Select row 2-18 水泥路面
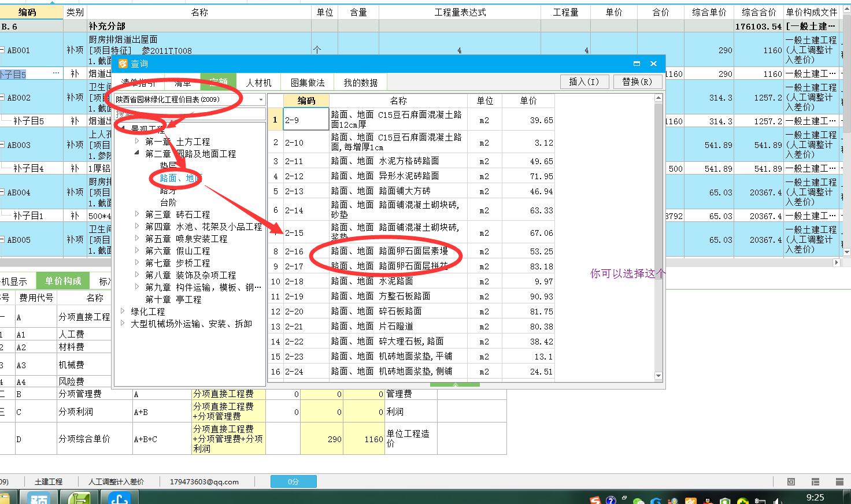Image resolution: width=851 pixels, height=504 pixels. [x=411, y=281]
